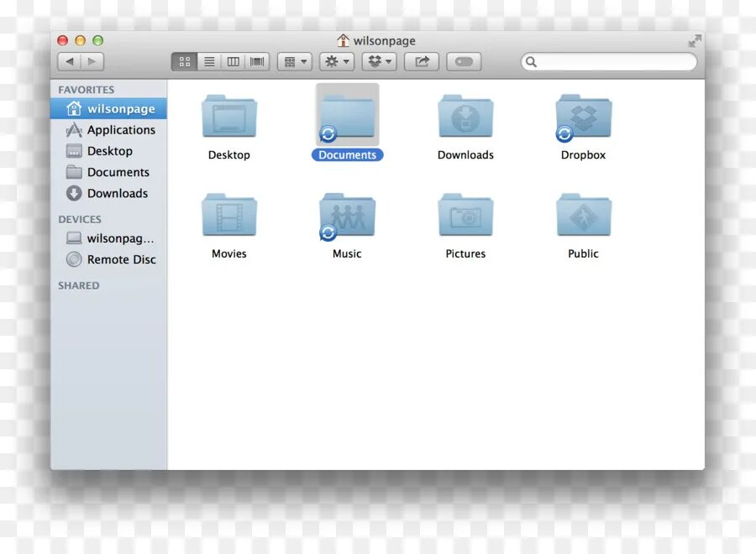Viewport: 756px width, 554px height.
Task: Select the Public folder icon
Action: click(584, 215)
